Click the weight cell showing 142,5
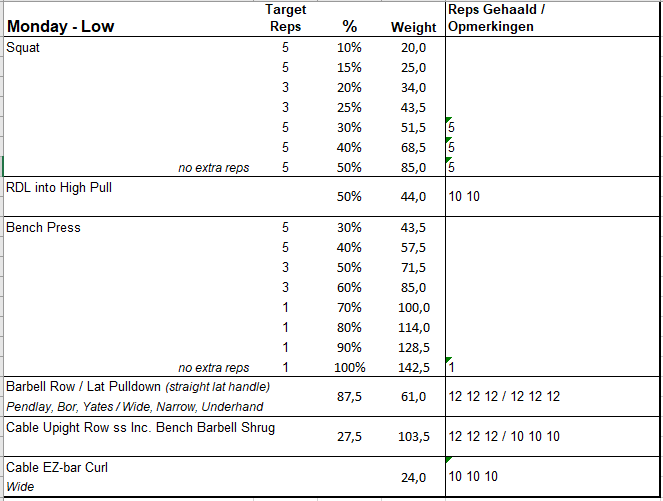The width and height of the screenshot is (663, 501). pos(412,368)
